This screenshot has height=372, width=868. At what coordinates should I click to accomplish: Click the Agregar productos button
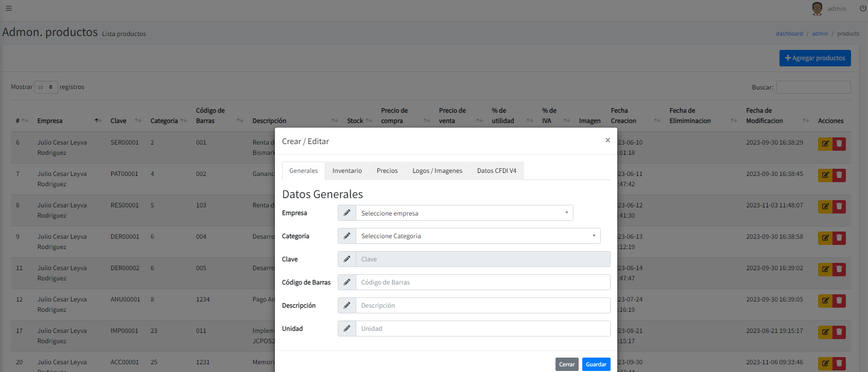click(814, 58)
